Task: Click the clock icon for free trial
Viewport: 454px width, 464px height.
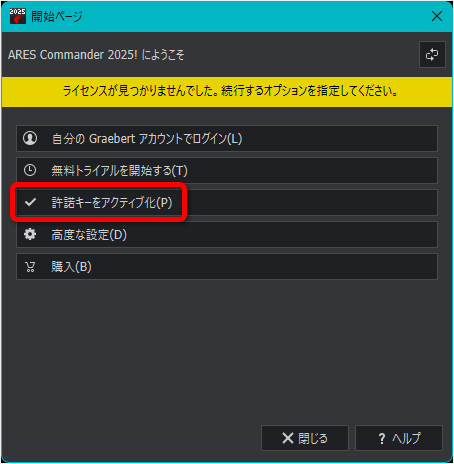Action: [30, 170]
